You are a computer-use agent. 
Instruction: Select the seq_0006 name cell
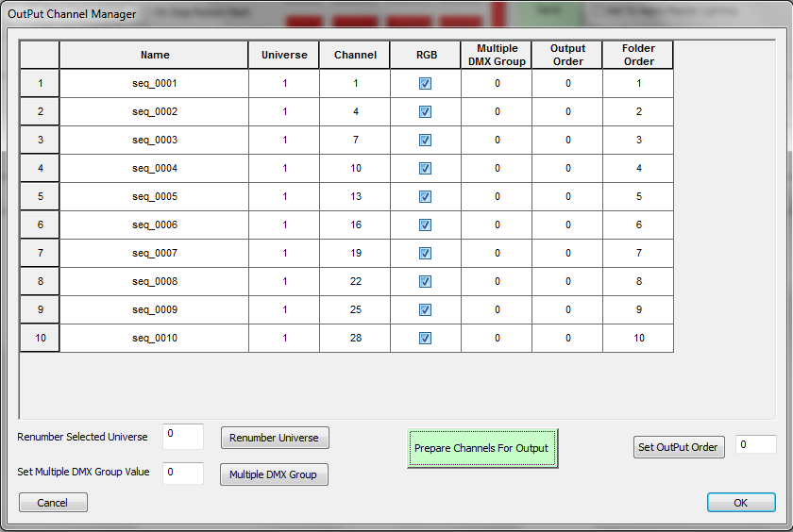click(154, 224)
